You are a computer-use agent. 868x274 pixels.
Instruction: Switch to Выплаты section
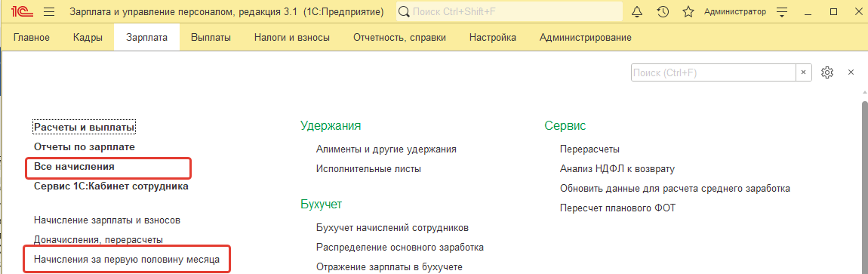click(211, 38)
